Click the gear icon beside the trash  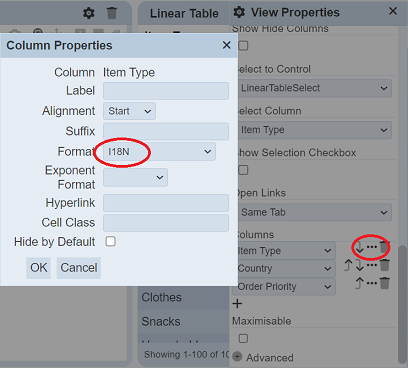[x=89, y=13]
